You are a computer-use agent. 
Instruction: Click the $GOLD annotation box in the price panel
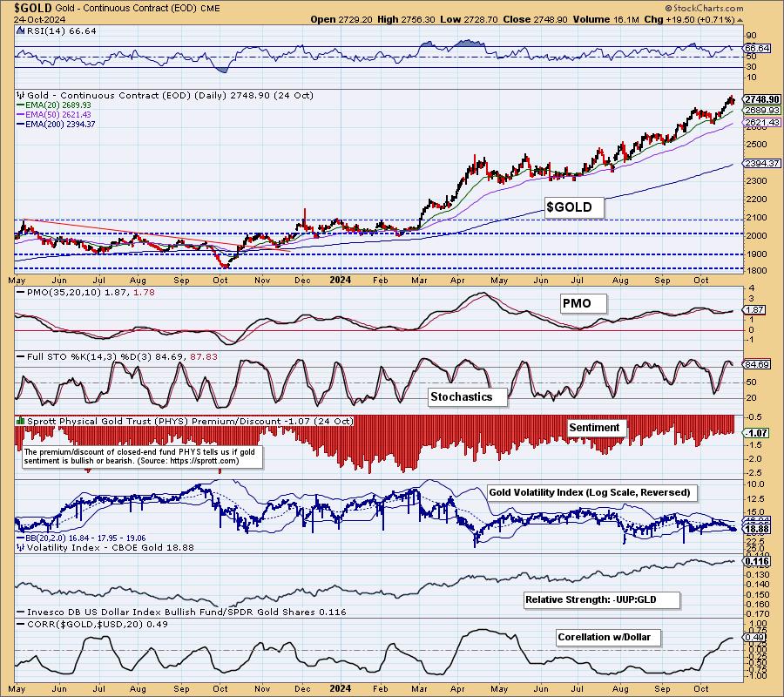tap(573, 207)
